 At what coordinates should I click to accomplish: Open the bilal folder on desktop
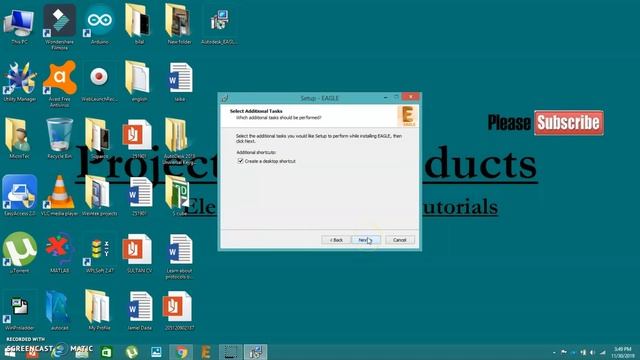click(x=139, y=24)
